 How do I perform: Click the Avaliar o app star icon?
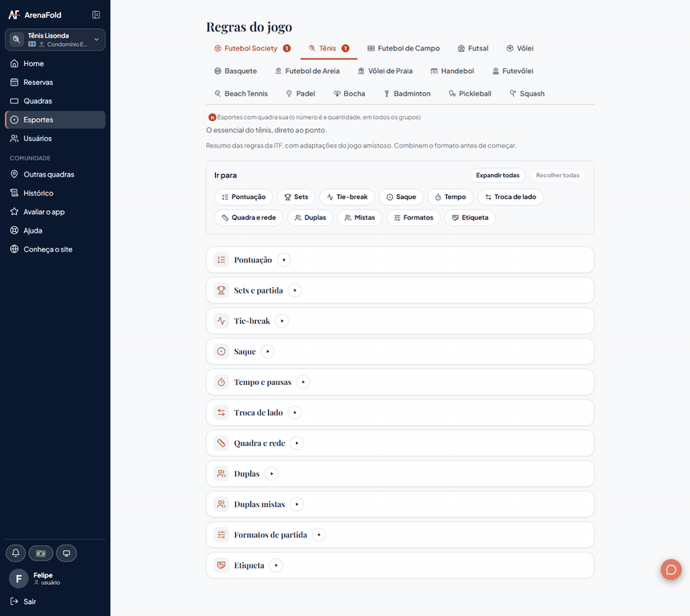pyautogui.click(x=14, y=212)
